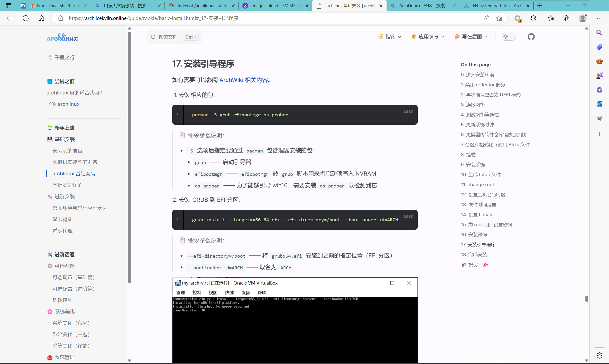Open the ArchWiki 相关内容 link
The height and width of the screenshot is (364, 609).
[244, 80]
